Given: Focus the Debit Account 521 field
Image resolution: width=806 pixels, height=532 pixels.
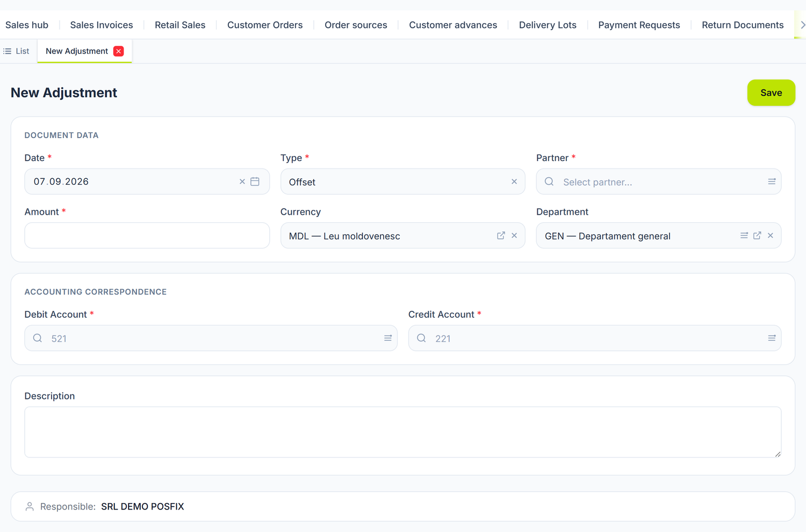Looking at the screenshot, I should (211, 338).
